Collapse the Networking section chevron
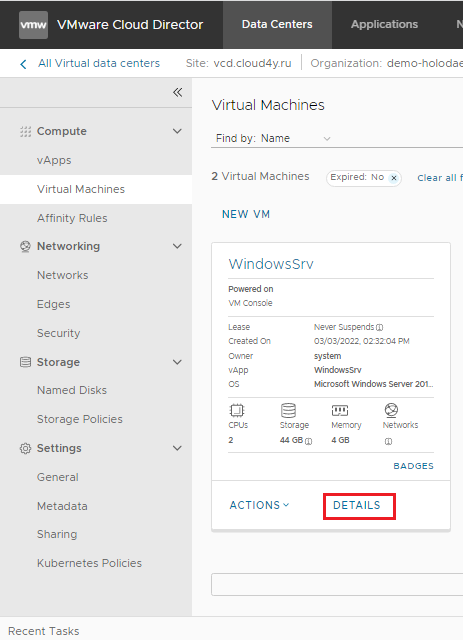 [x=177, y=246]
